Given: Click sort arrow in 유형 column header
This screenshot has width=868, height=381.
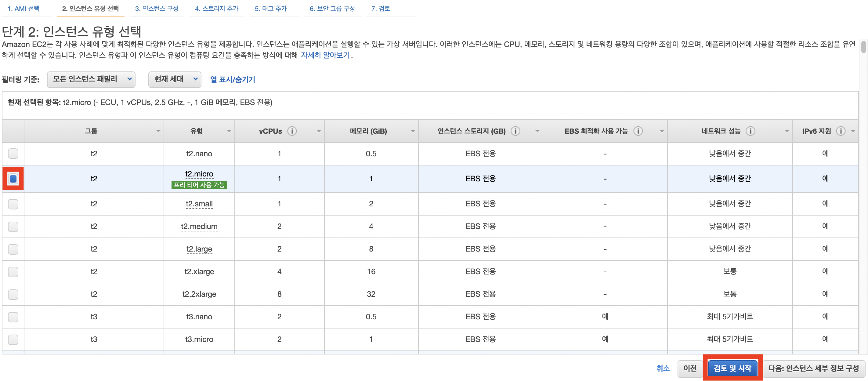Looking at the screenshot, I should click(x=229, y=131).
